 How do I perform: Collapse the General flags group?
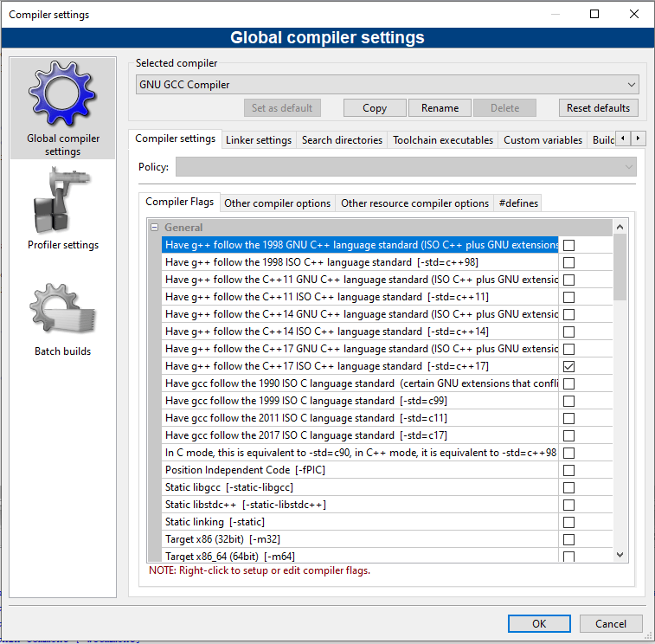pos(155,228)
